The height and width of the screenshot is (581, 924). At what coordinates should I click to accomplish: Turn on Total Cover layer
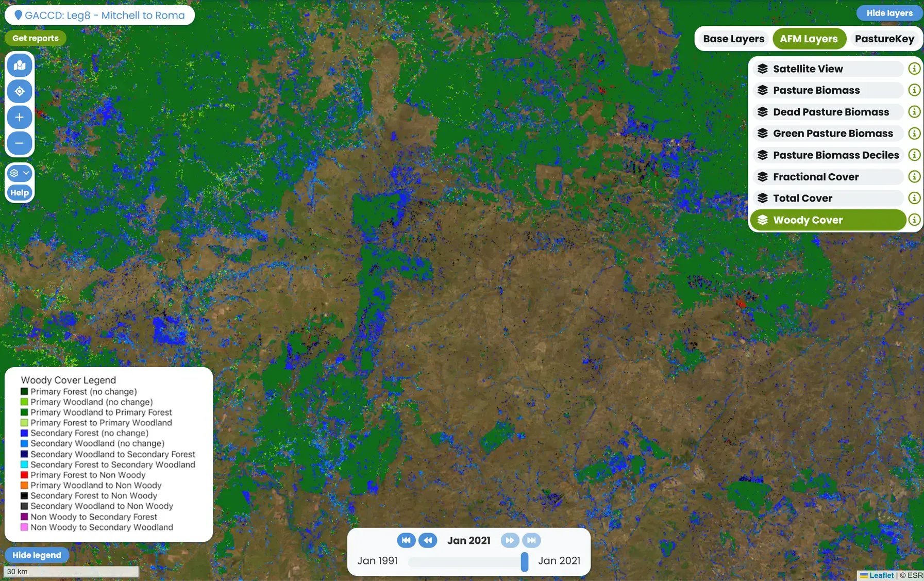coord(828,198)
